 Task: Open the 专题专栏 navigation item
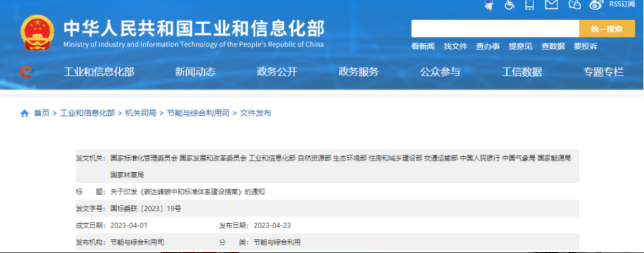[x=604, y=72]
